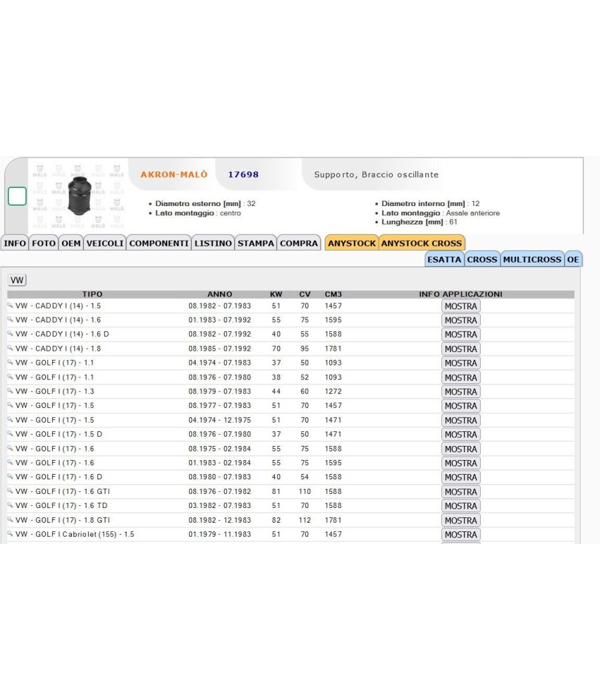Click MOSTRA for GOLF I 1.6 1588 cm3 75 CV
This screenshot has height=700, width=600.
tap(461, 449)
